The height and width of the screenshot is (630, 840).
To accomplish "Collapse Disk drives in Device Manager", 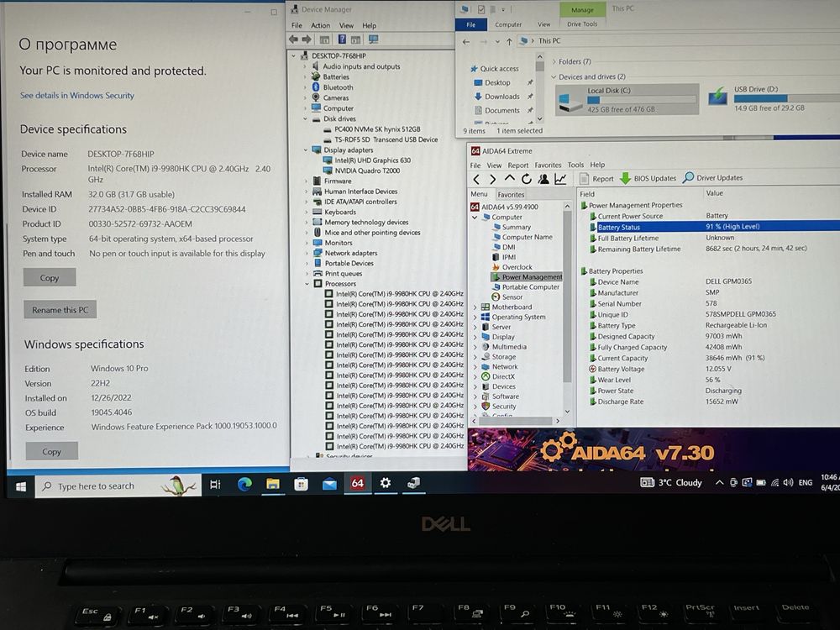I will [x=306, y=119].
